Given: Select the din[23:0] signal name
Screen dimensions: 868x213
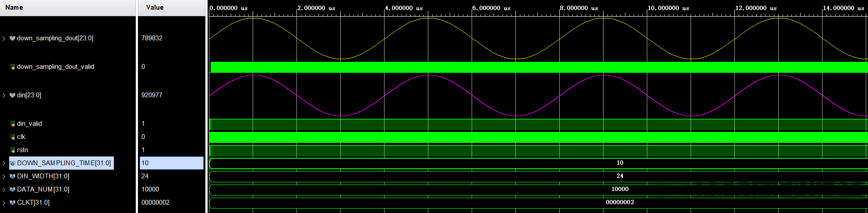Looking at the screenshot, I should [x=29, y=95].
